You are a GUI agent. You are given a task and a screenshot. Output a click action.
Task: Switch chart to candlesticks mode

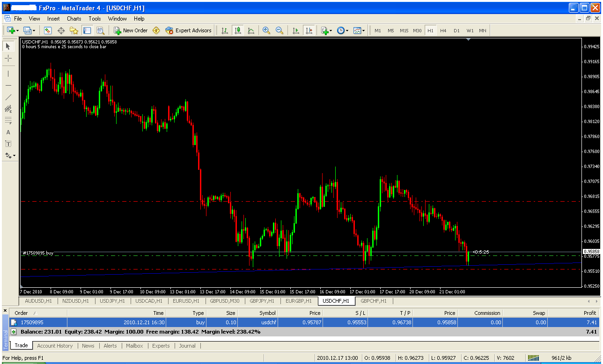pyautogui.click(x=238, y=30)
